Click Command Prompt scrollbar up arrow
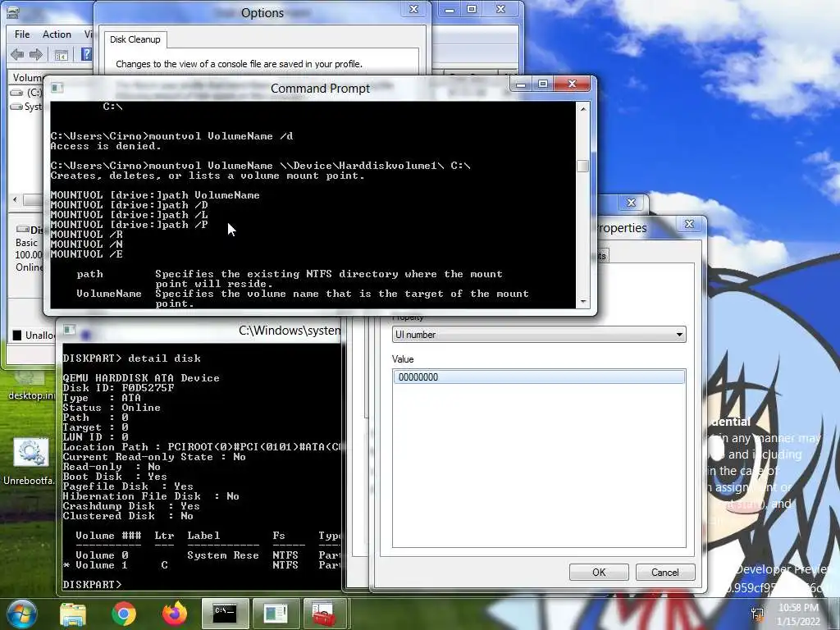The image size is (840, 630). (583, 109)
